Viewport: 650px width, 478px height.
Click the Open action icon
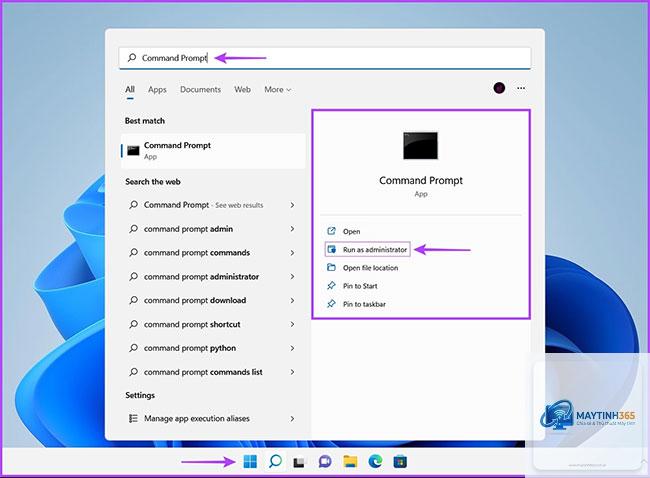331,231
